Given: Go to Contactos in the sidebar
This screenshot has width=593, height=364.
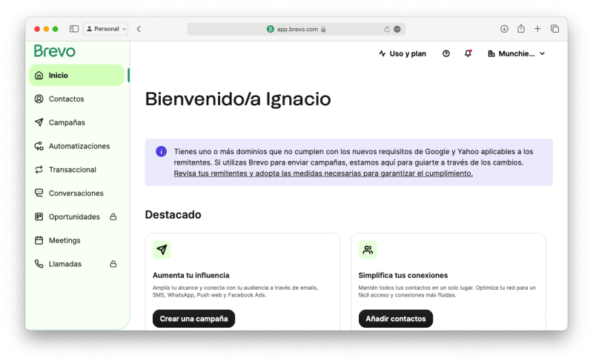Looking at the screenshot, I should [76, 99].
